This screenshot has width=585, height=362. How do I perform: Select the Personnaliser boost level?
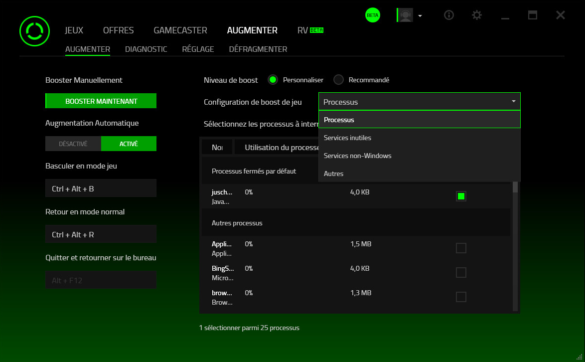[x=273, y=80]
